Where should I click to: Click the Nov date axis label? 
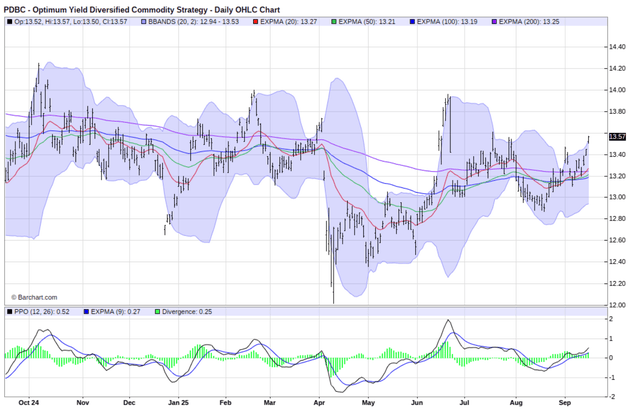83,403
